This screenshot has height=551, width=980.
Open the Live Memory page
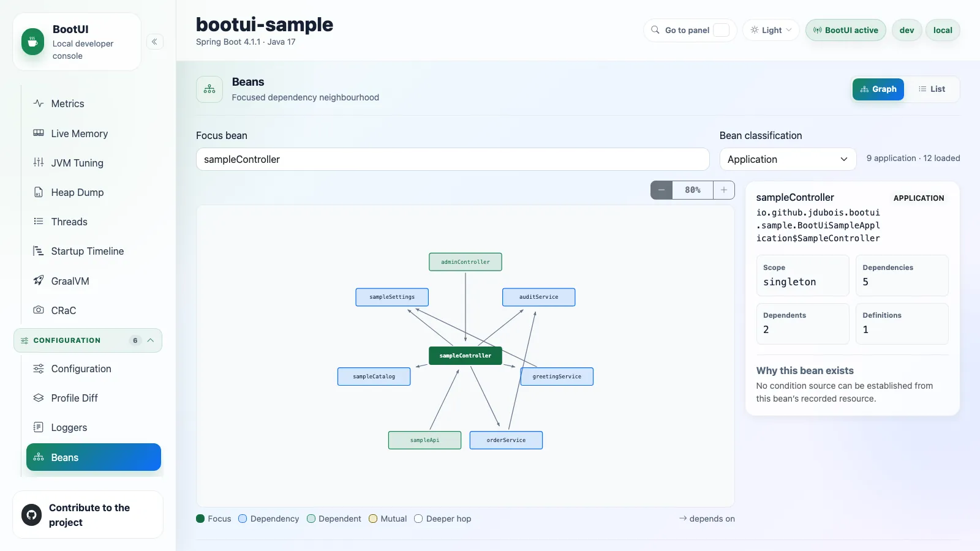(x=94, y=133)
